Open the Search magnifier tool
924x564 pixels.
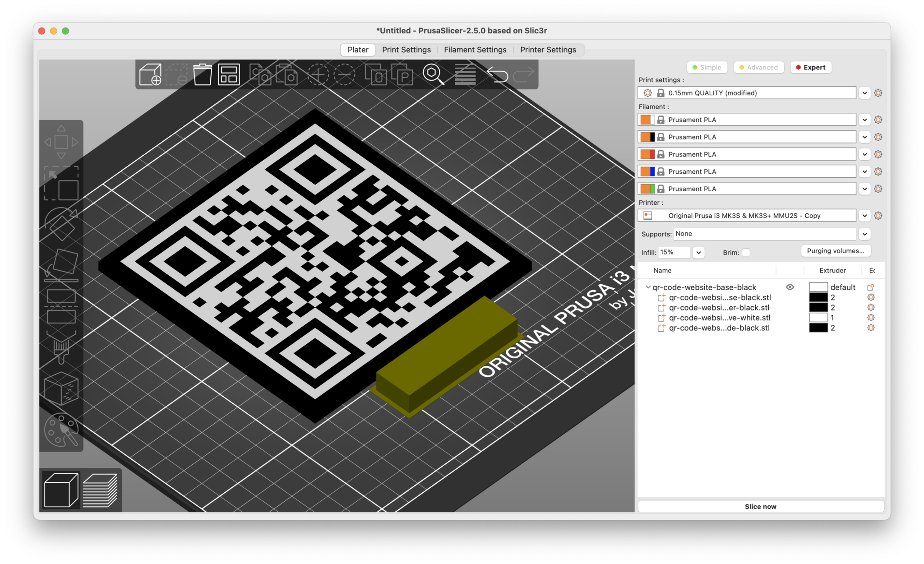(x=433, y=74)
